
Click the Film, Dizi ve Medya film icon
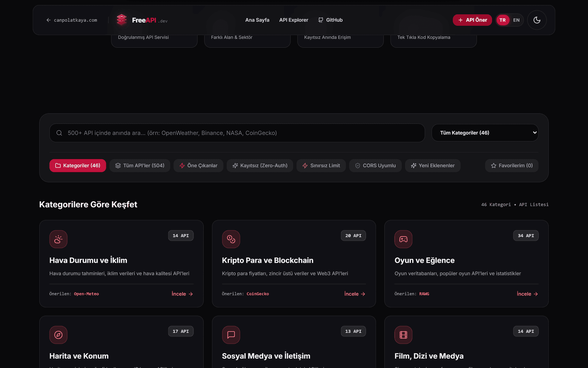coord(404,335)
